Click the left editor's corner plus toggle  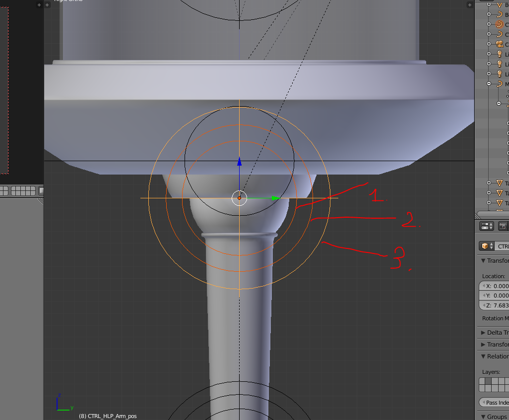[39, 5]
